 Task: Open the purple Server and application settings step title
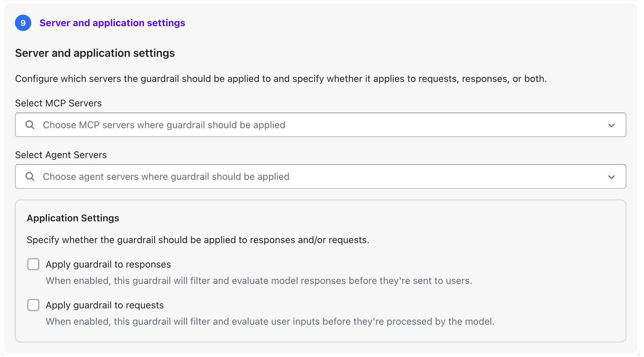[x=112, y=23]
